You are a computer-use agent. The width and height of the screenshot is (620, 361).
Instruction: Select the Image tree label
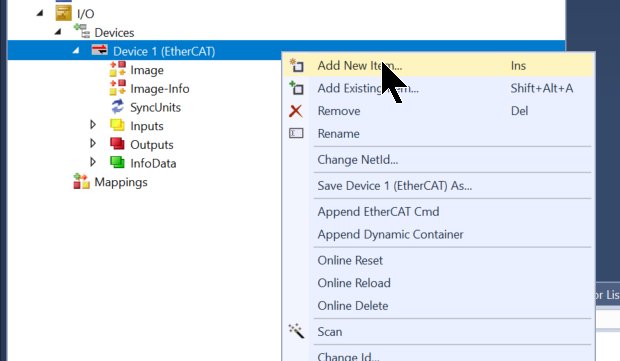[x=147, y=70]
